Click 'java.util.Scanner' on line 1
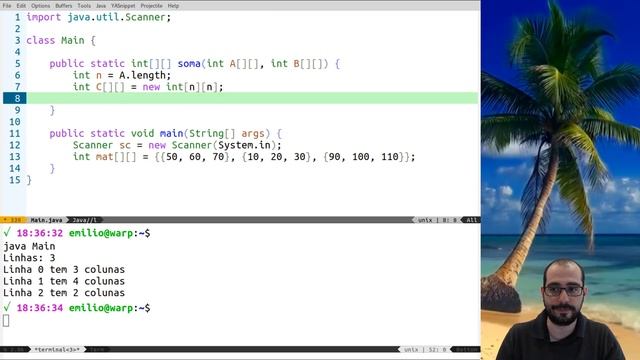This screenshot has height=360, width=640. (116, 17)
